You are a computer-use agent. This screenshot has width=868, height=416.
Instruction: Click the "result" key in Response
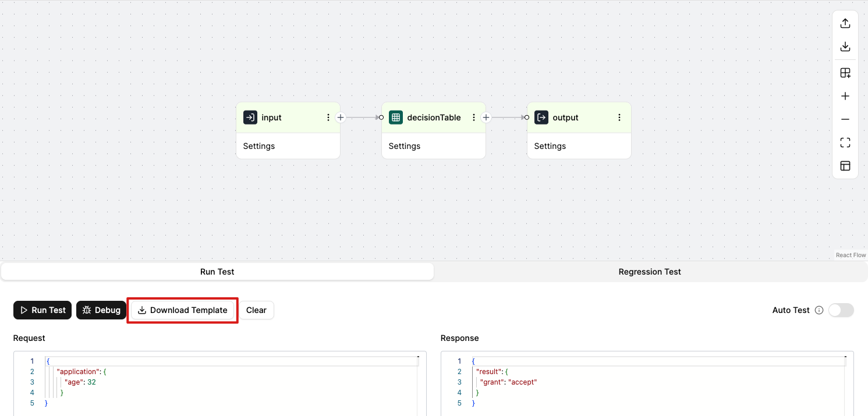[490, 372]
